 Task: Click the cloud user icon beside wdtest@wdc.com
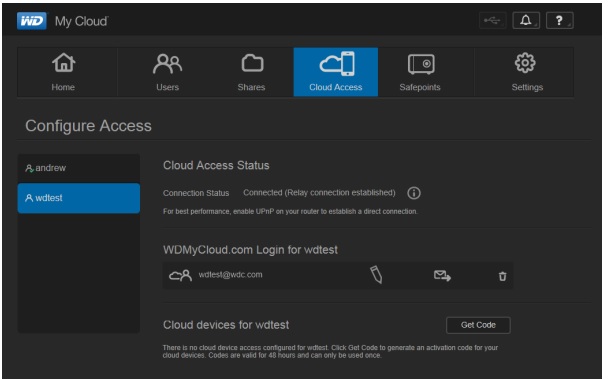click(x=180, y=275)
